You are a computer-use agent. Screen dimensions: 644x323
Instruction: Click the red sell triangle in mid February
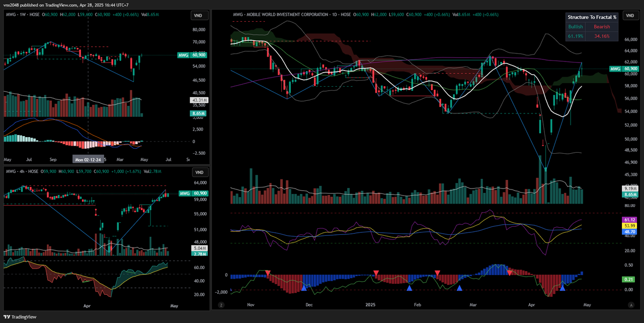point(437,273)
